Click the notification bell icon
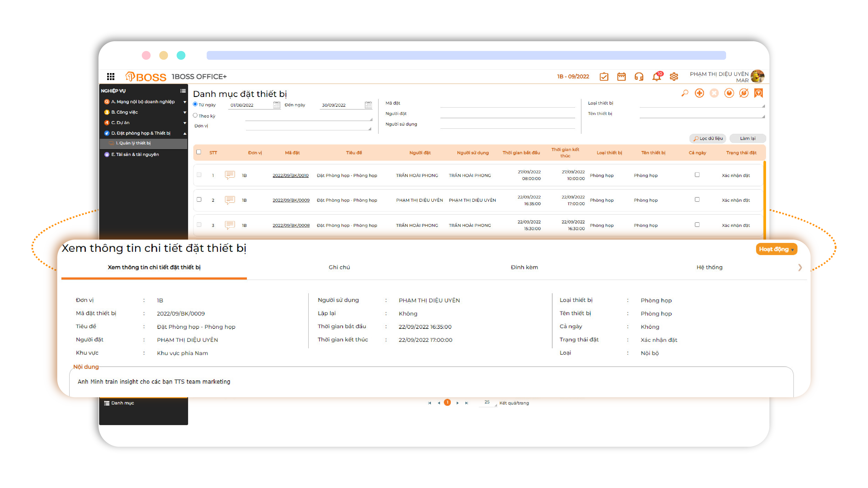Screen dimensions: 868x488 [656, 77]
